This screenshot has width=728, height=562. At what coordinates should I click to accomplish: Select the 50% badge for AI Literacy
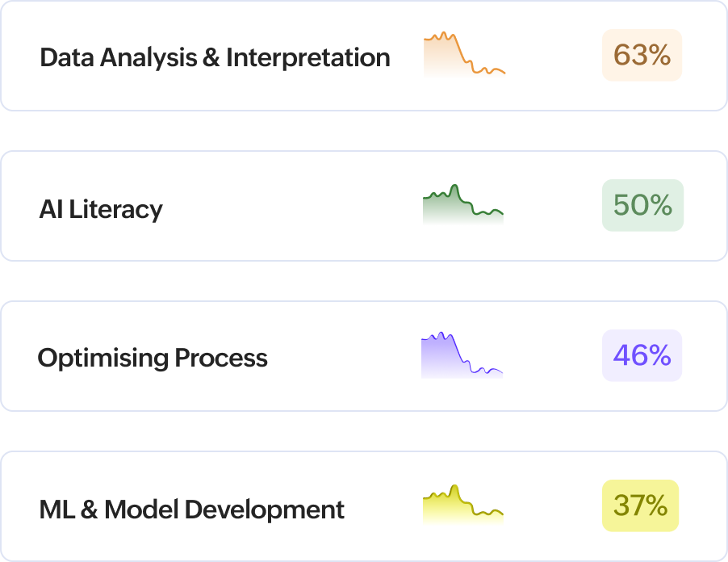click(642, 204)
